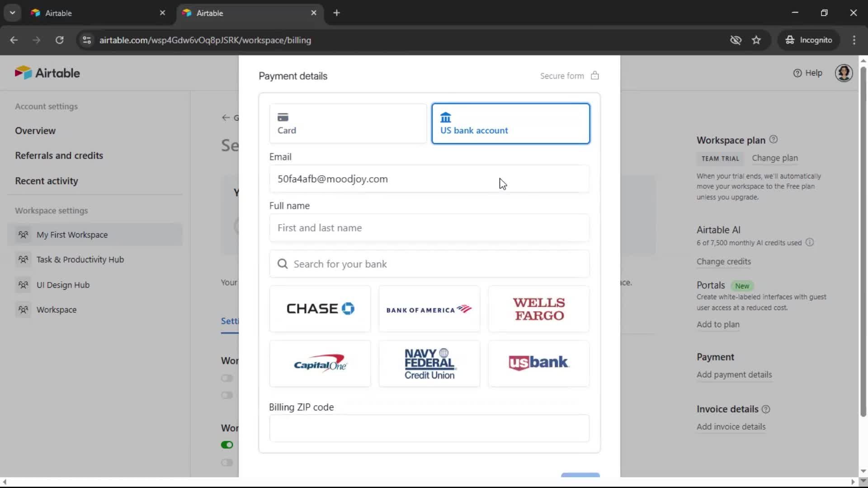Click the third-party cookies blocked eye icon
The image size is (868, 488).
(736, 40)
